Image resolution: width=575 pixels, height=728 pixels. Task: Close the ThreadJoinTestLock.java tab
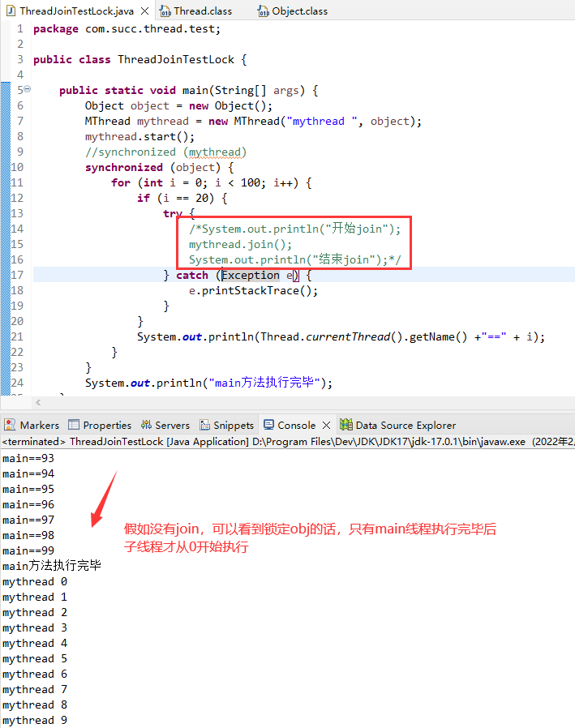(145, 11)
